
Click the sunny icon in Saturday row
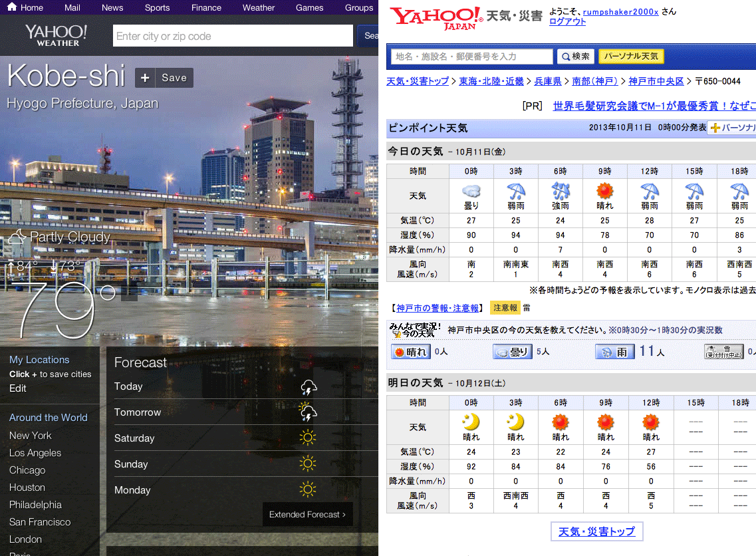click(x=308, y=438)
